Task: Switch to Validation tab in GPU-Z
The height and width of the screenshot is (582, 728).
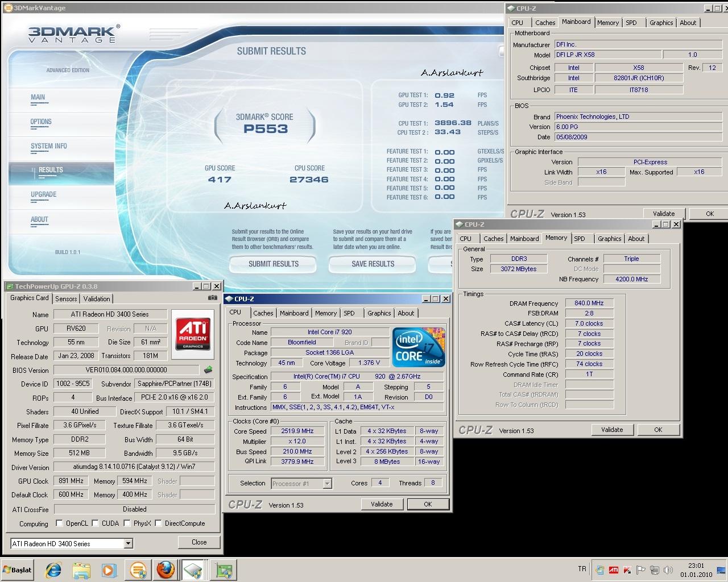Action: [97, 298]
